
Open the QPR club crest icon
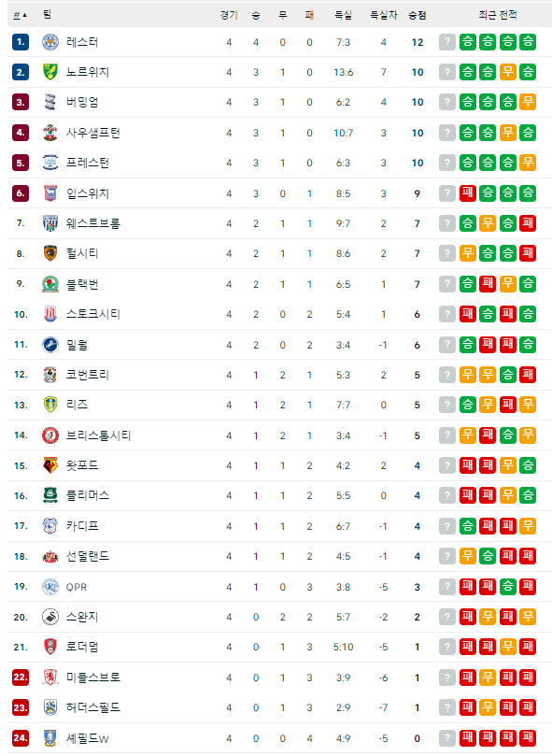[50, 587]
